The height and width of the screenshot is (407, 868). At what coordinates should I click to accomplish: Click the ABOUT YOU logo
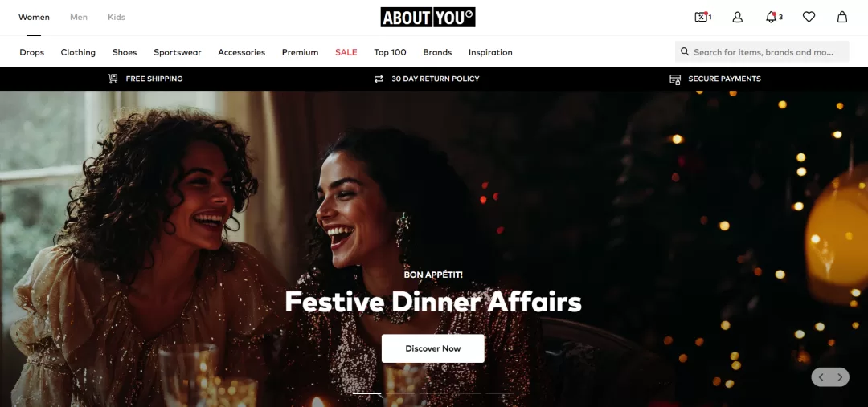pyautogui.click(x=428, y=17)
